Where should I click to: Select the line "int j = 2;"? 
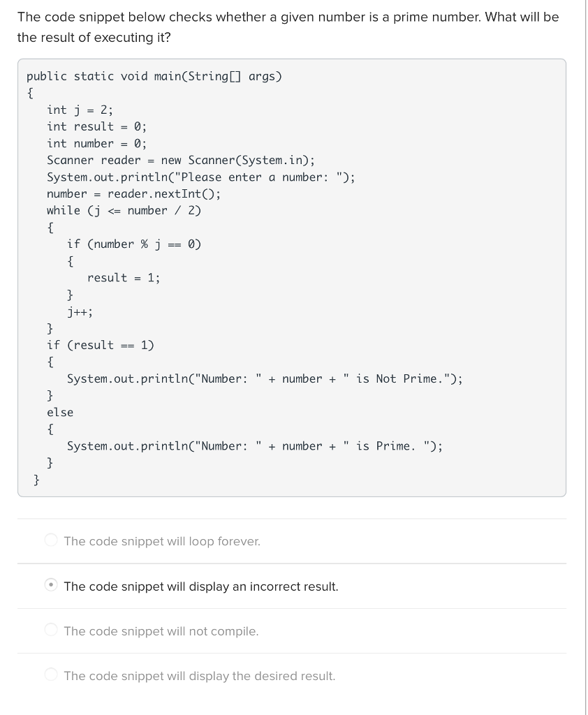(x=79, y=110)
